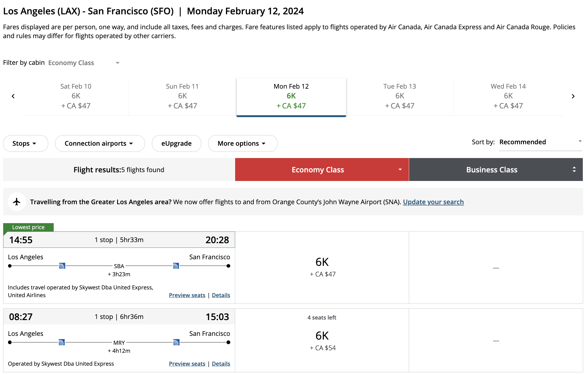Open the Filter by cabin dropdown
588x374 pixels.
[84, 63]
